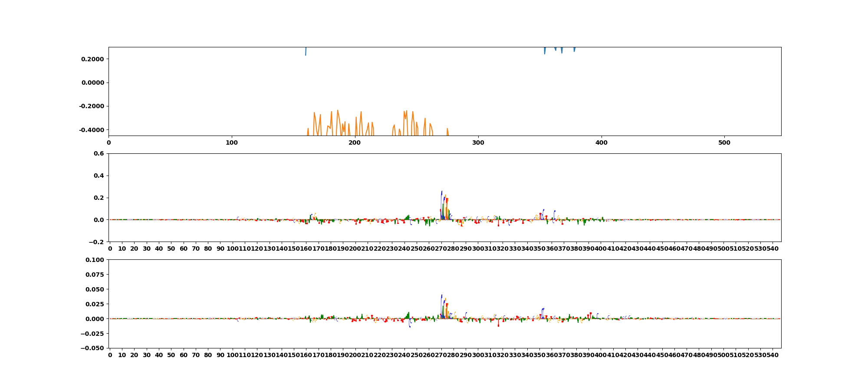
Task: Click the tallest blue peak in bottom plot
Action: coord(442,296)
